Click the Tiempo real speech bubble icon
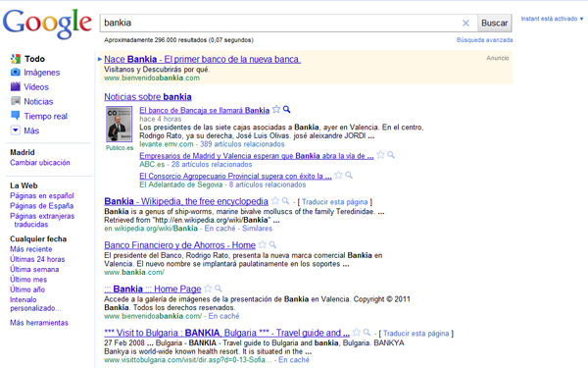Viewport: 588px width, 368px height. [16, 116]
